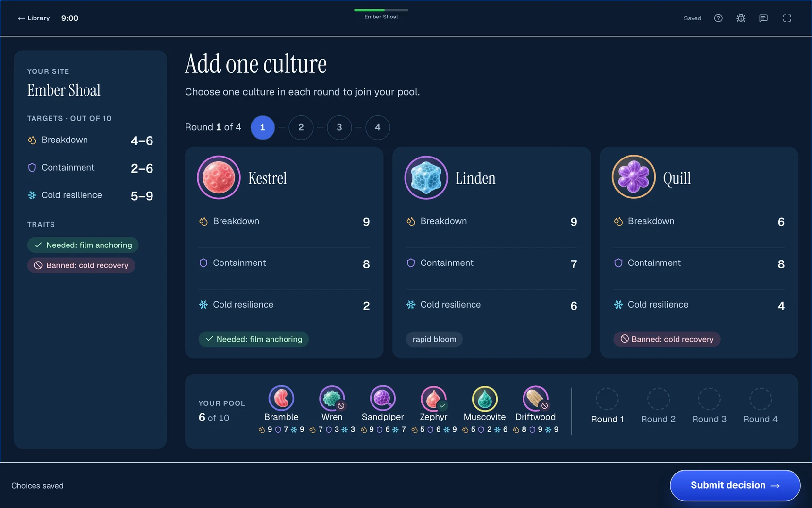Select the Linden culture avatar
Image resolution: width=812 pixels, height=508 pixels.
click(426, 177)
